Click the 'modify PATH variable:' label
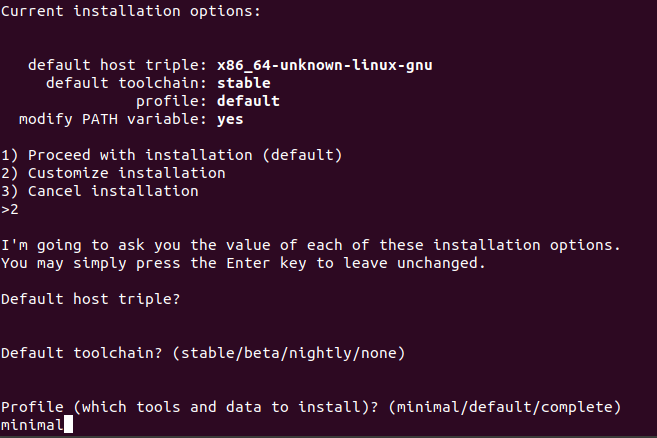The width and height of the screenshot is (657, 438). [x=113, y=119]
